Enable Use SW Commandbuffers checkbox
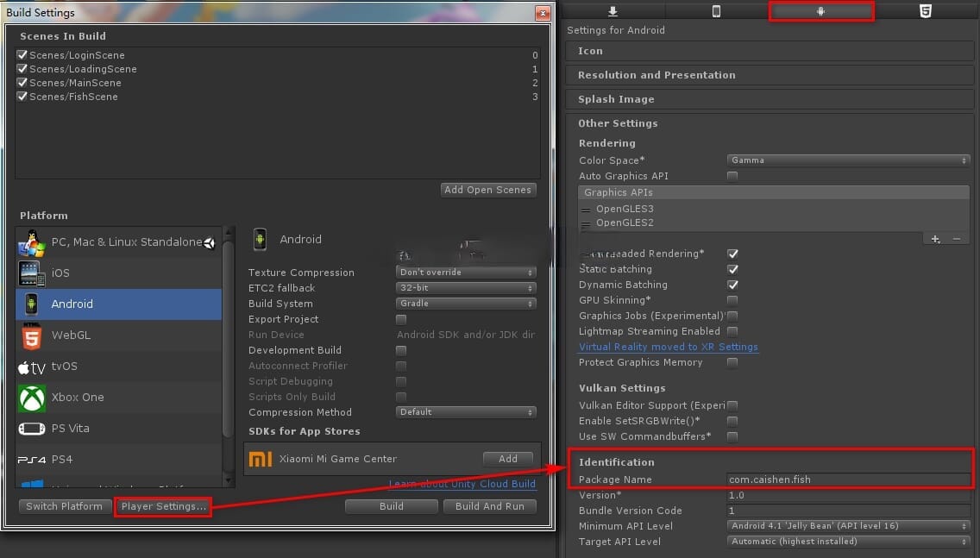The height and width of the screenshot is (558, 980). coord(732,436)
